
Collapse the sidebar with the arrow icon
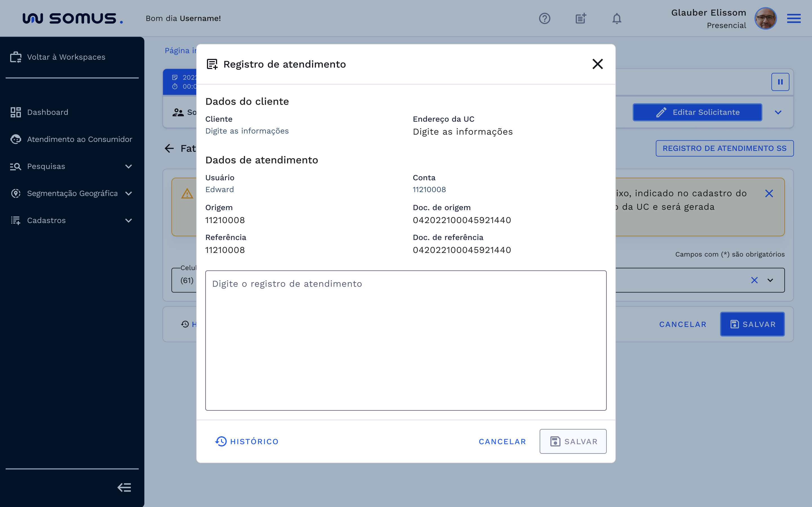[124, 487]
